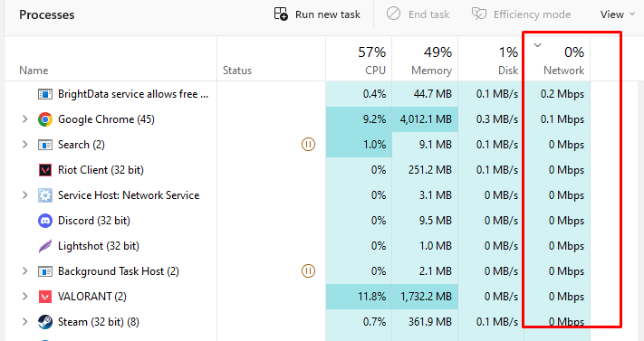
Task: Click the Search process icon
Action: click(x=45, y=145)
